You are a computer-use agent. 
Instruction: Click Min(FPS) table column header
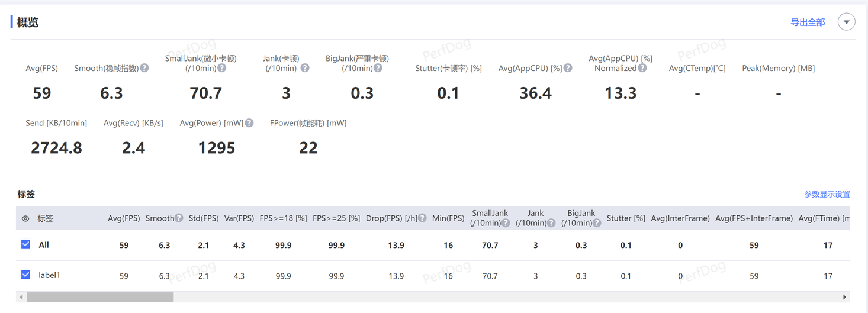point(448,218)
